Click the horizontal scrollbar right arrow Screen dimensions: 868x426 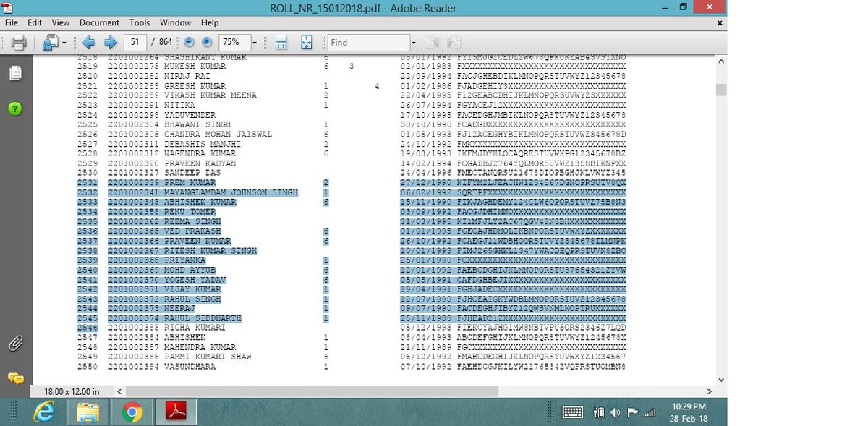[x=709, y=391]
